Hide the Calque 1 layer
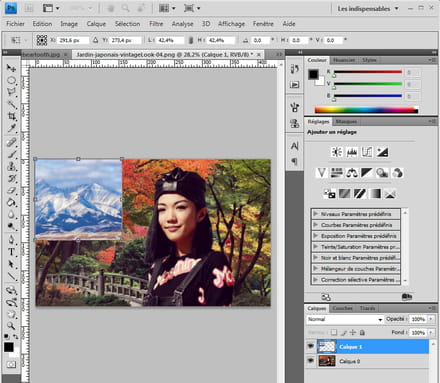Image resolution: width=440 pixels, height=383 pixels. (x=311, y=347)
